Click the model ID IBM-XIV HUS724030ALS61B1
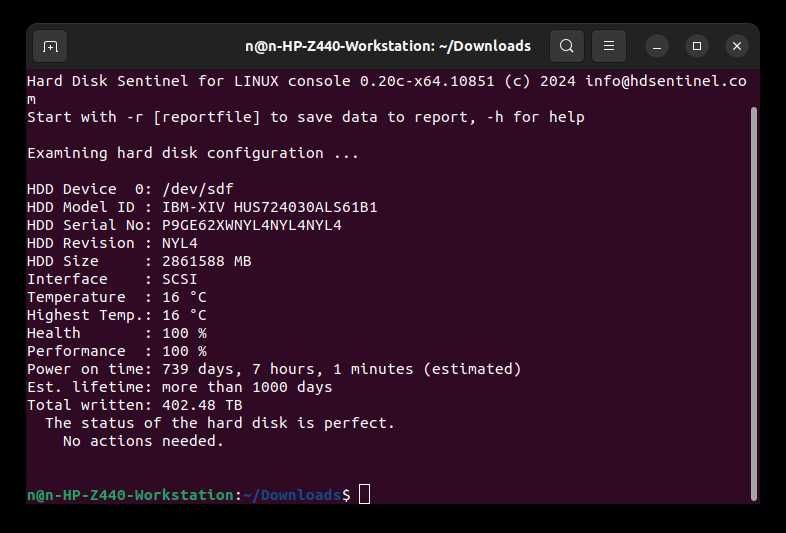Screen dimensions: 786x533 click(x=269, y=207)
